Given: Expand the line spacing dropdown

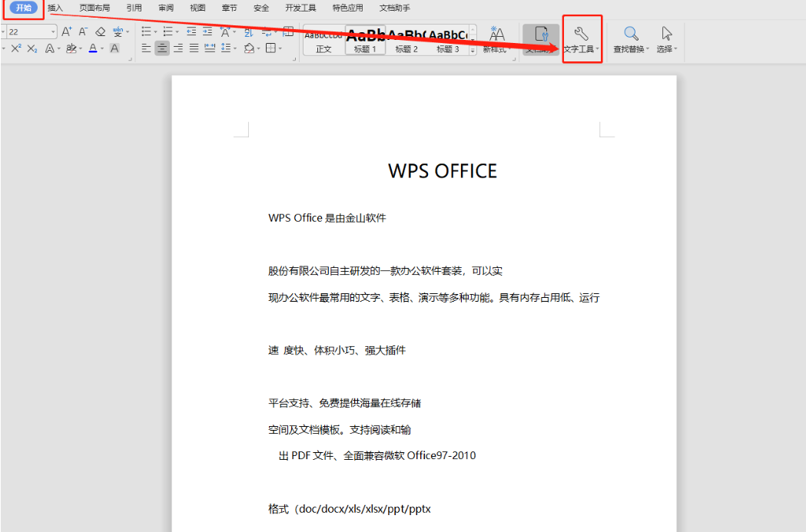Looking at the screenshot, I should [234, 48].
